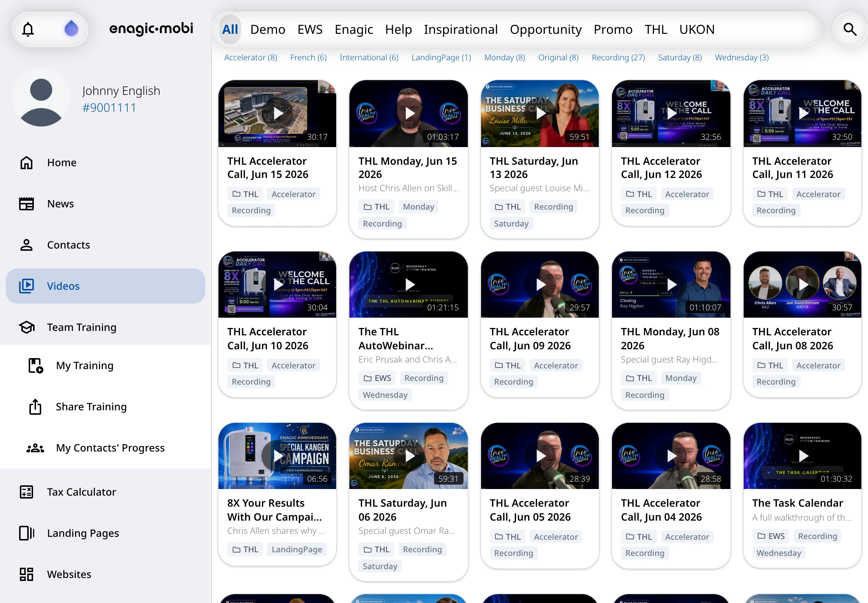868x603 pixels.
Task: Open THL Accelerator Call, Jun 12 2026 thumbnail
Action: [671, 113]
